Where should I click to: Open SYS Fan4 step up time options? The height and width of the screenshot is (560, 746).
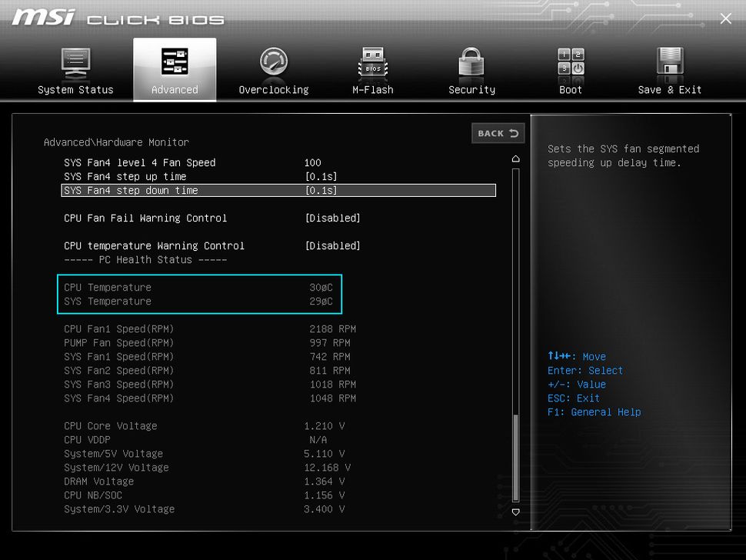click(321, 177)
